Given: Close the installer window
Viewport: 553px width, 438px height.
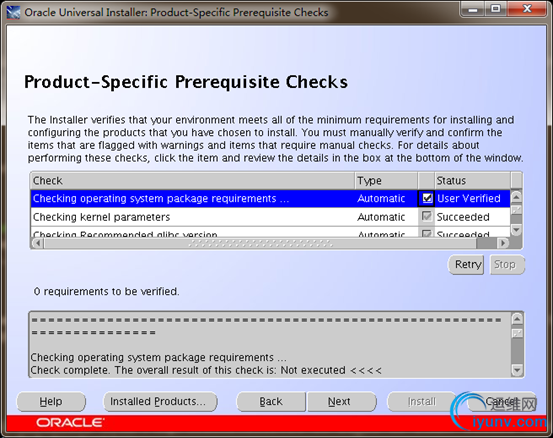Looking at the screenshot, I should (x=527, y=9).
